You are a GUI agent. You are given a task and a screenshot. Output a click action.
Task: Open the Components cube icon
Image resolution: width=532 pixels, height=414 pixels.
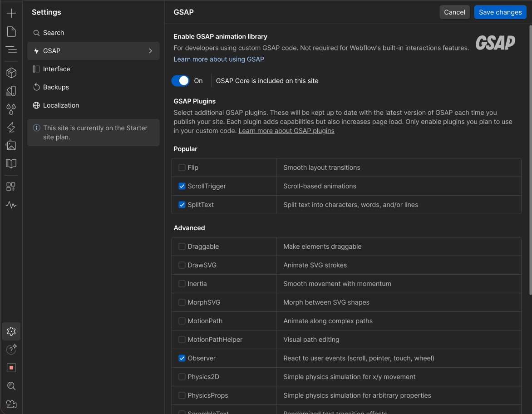pyautogui.click(x=11, y=73)
